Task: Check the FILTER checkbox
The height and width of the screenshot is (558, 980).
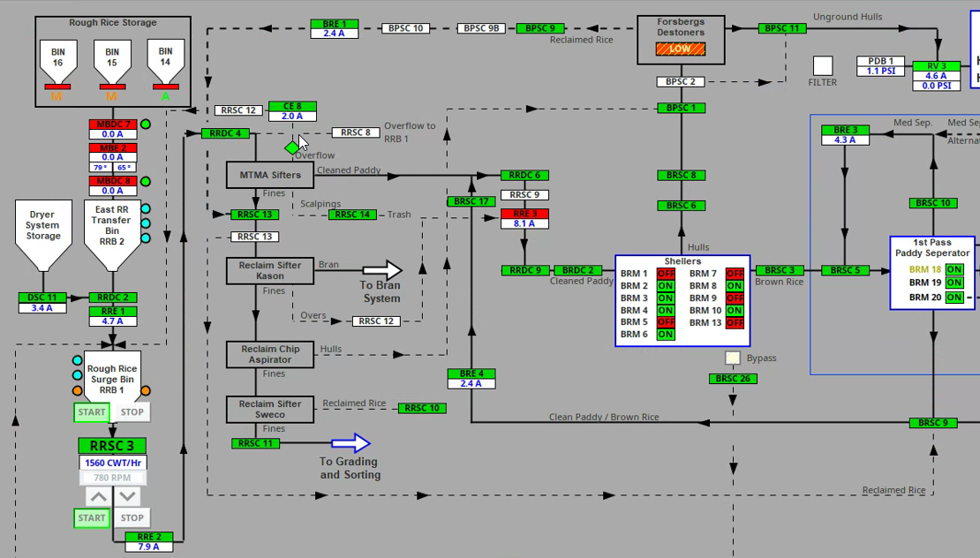Action: [x=823, y=65]
